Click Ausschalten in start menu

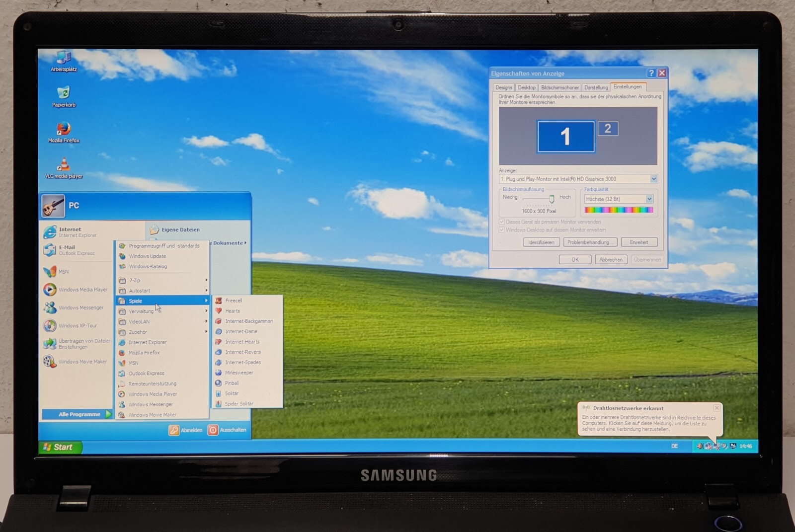[227, 430]
